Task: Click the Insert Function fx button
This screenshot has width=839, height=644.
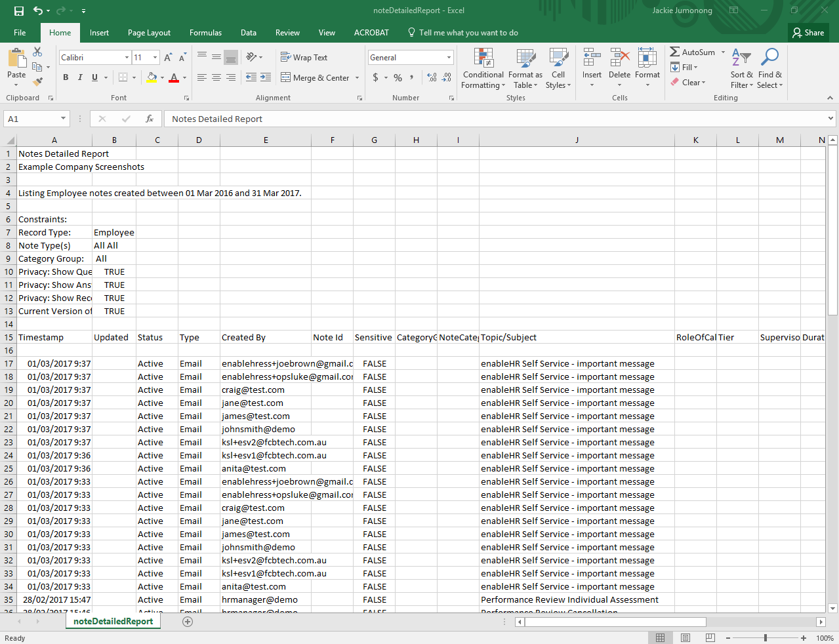Action: [150, 119]
